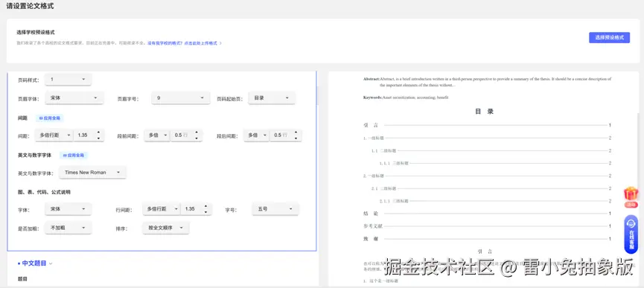Screen dimensions: 644x288
Task: Click 应用全局 next to 英文与数字字体 heading
Action: click(74, 156)
